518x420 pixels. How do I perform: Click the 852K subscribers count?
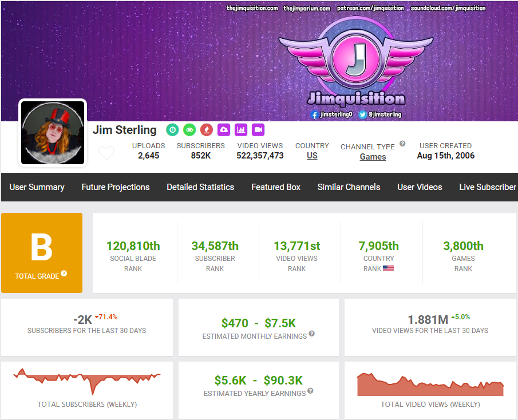[x=200, y=156]
